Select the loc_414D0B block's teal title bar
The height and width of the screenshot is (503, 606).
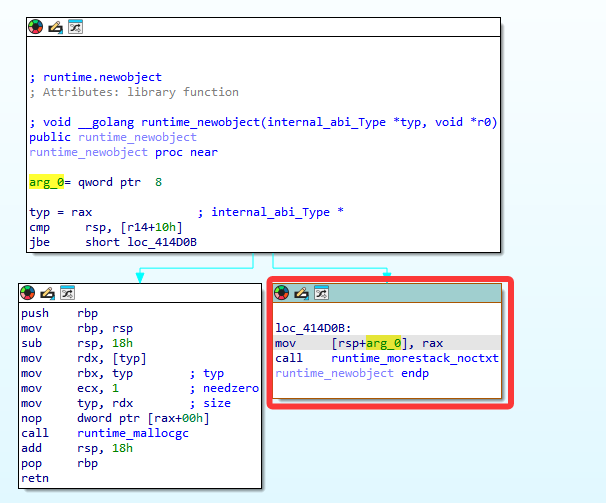[x=387, y=293]
